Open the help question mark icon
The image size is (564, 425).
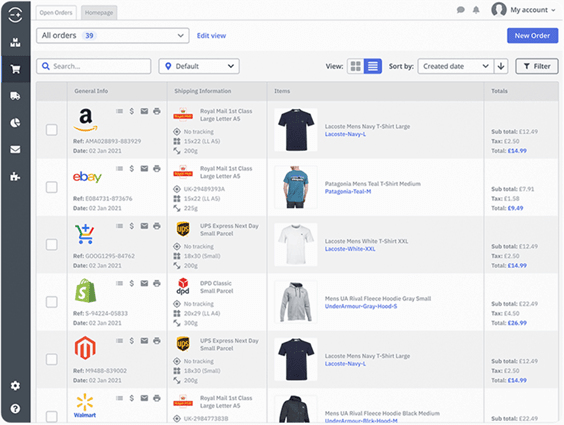click(15, 409)
